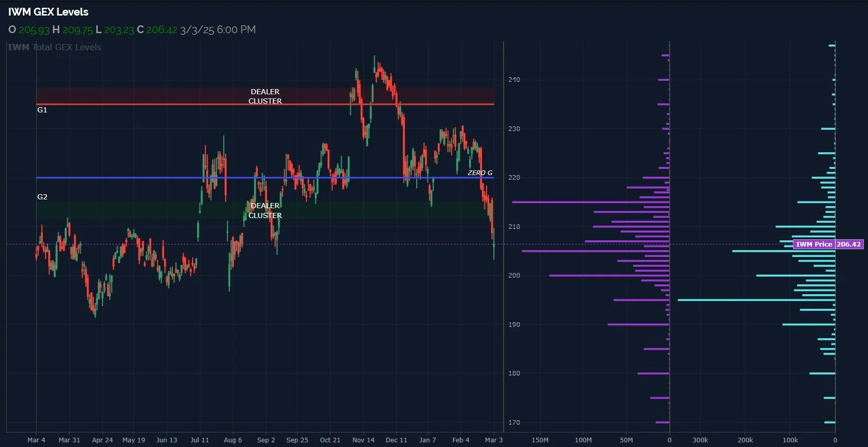Image resolution: width=868 pixels, height=447 pixels.
Task: Click the timestamp 3/3/25 6:00 PM
Action: click(218, 30)
